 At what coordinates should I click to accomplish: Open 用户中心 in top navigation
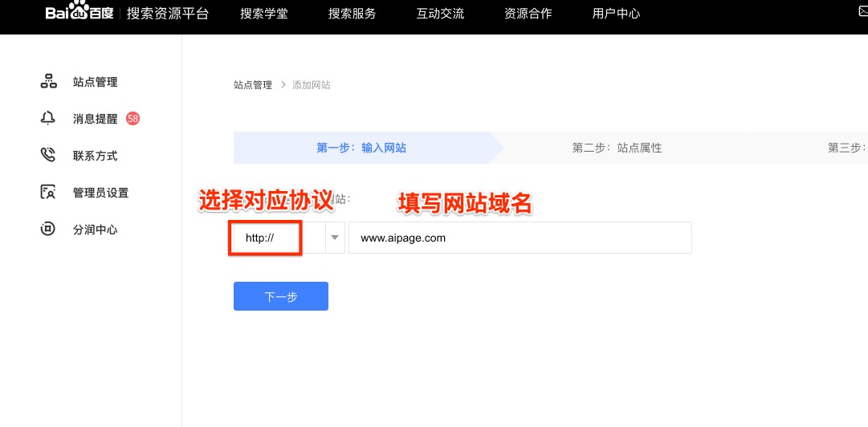tap(616, 14)
